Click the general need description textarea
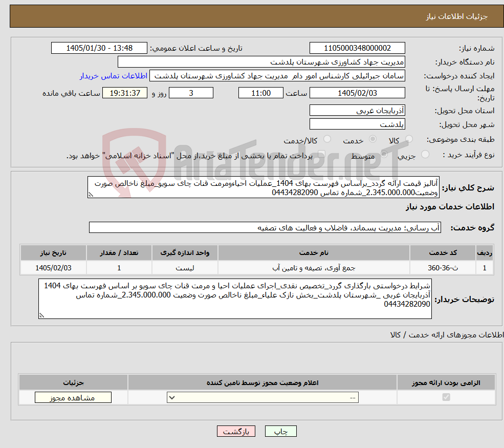The width and height of the screenshot is (504, 448). coord(263,187)
